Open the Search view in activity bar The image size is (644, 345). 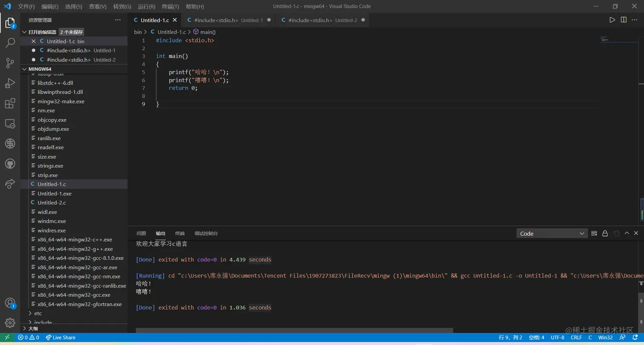tap(10, 43)
